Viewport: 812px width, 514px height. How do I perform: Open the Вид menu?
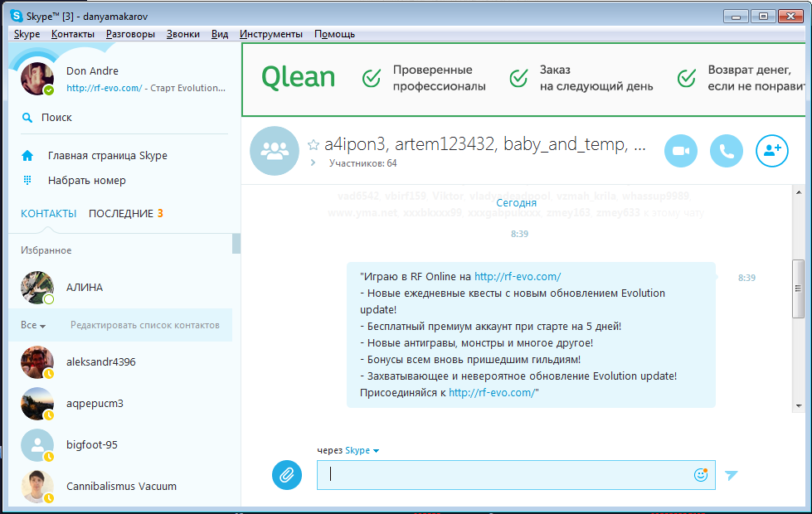coord(220,34)
